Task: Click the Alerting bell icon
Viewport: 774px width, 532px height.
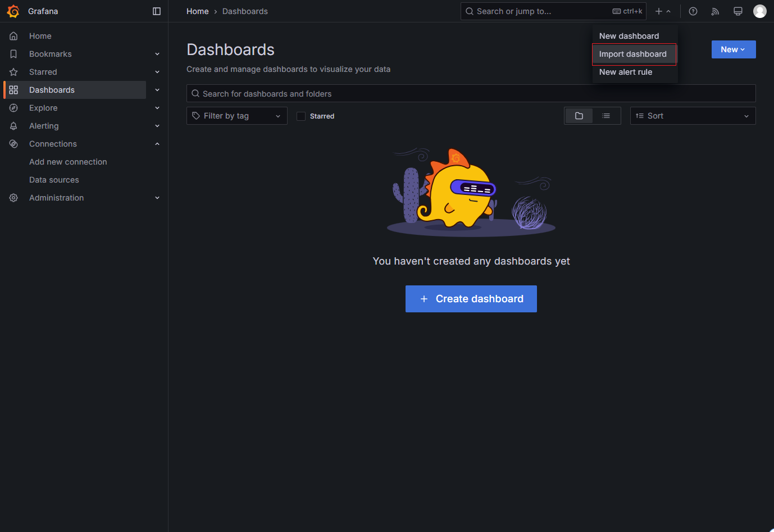Action: tap(13, 126)
